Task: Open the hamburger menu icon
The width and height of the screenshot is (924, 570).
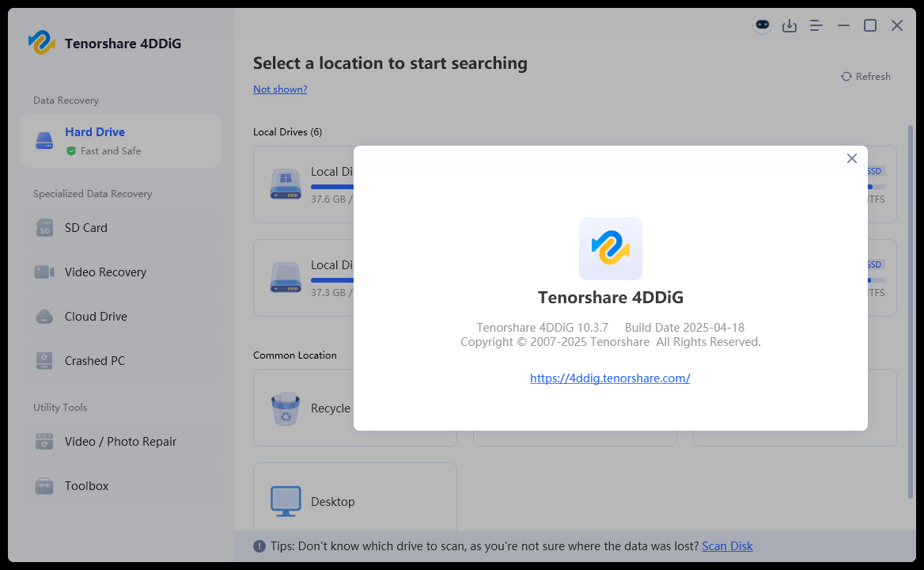Action: [x=816, y=25]
